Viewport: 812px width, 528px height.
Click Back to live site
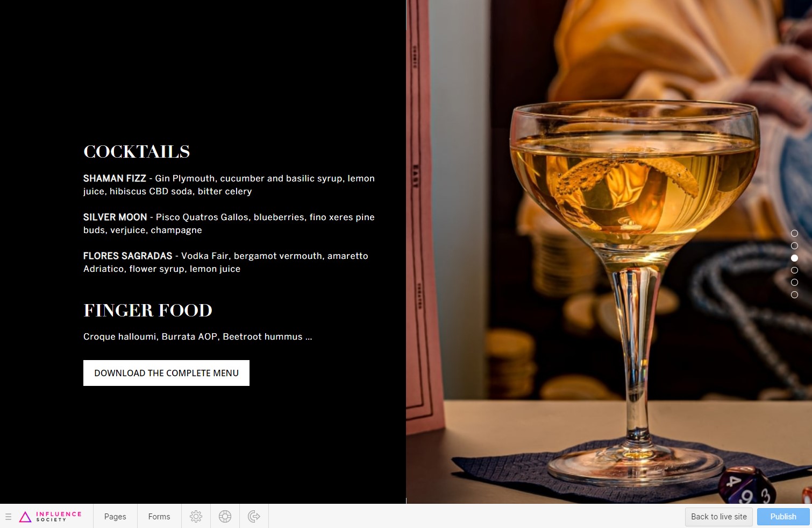coord(719,517)
